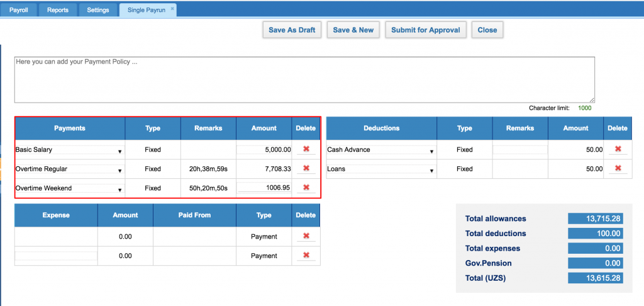The image size is (644, 306).
Task: Click the Paid From column header
Action: (x=195, y=215)
